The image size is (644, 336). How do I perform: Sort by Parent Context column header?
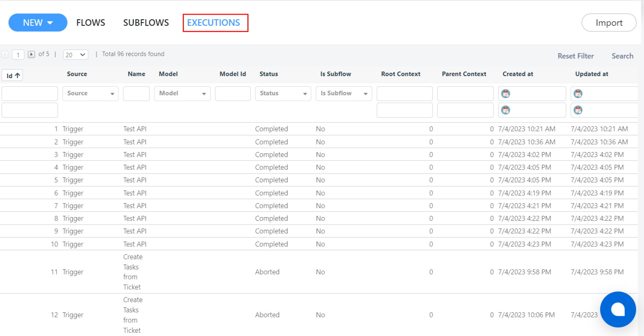464,74
